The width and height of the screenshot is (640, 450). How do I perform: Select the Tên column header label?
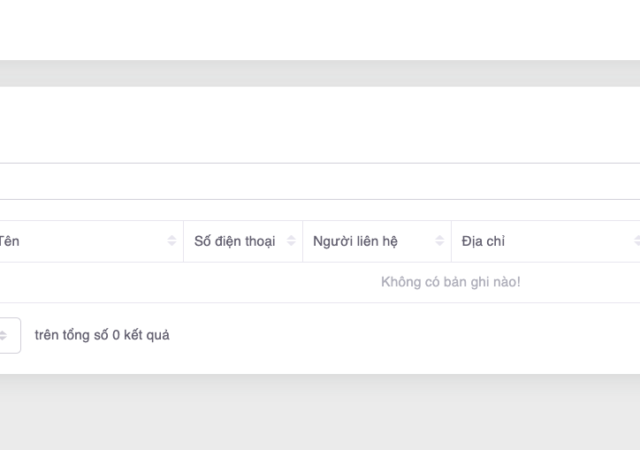(8, 241)
